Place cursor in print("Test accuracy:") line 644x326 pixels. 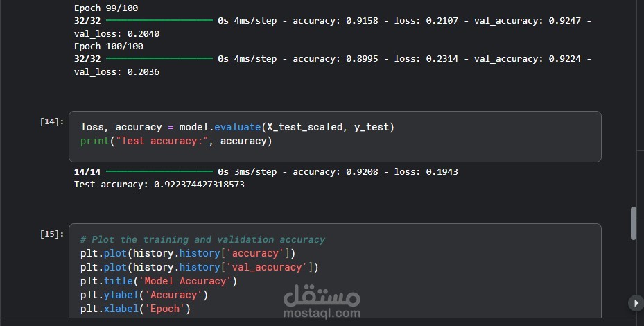(x=176, y=141)
